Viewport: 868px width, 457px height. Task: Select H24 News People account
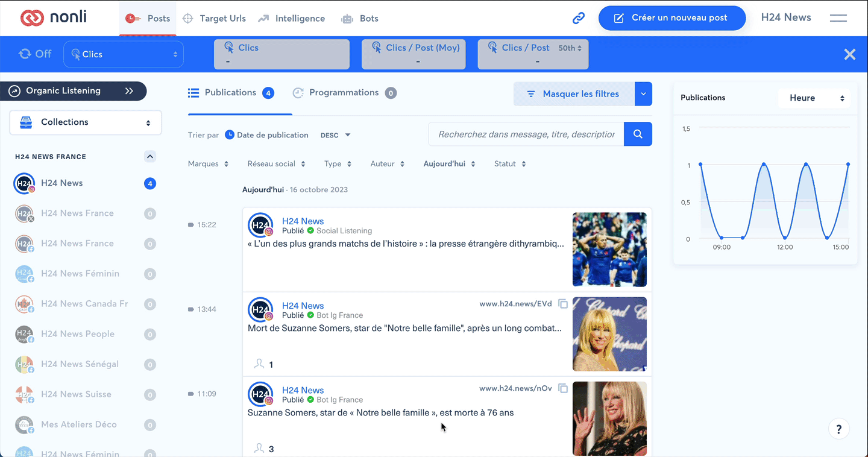[x=84, y=334]
